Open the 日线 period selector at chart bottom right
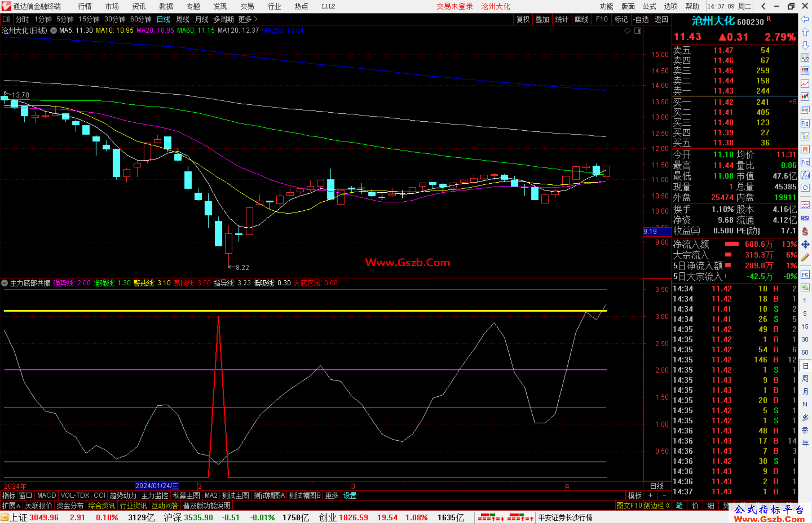812x524 pixels. pyautogui.click(x=657, y=486)
